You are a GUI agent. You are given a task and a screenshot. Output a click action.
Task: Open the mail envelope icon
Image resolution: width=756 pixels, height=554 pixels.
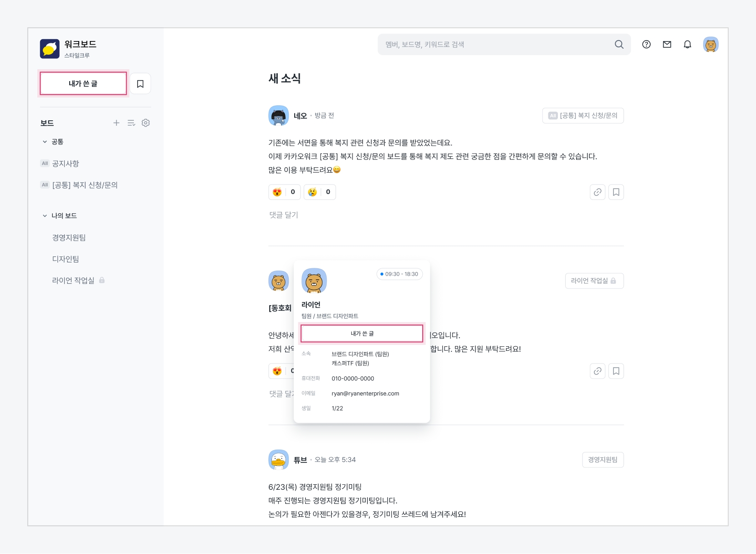point(667,44)
